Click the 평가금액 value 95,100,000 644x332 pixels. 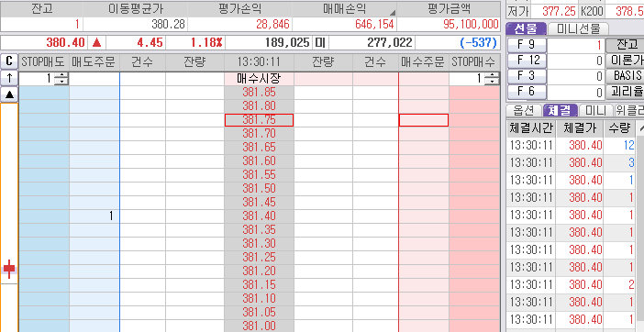pos(472,24)
